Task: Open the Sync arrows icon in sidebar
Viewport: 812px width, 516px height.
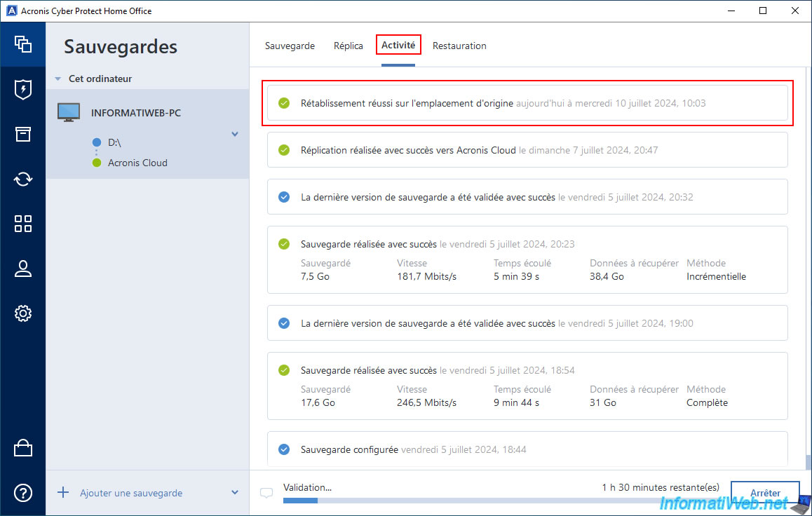Action: 22,179
